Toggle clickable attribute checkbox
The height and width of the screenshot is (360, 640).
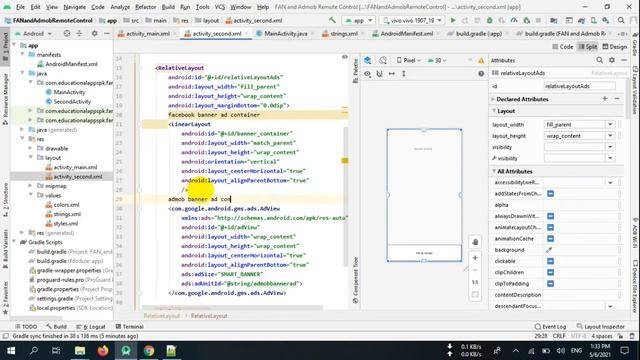(x=551, y=261)
